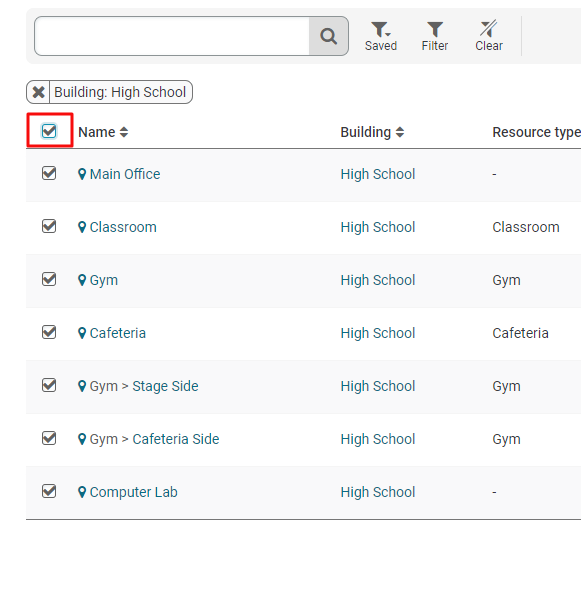Sort the table by Name column
This screenshot has width=581, height=615.
(103, 132)
